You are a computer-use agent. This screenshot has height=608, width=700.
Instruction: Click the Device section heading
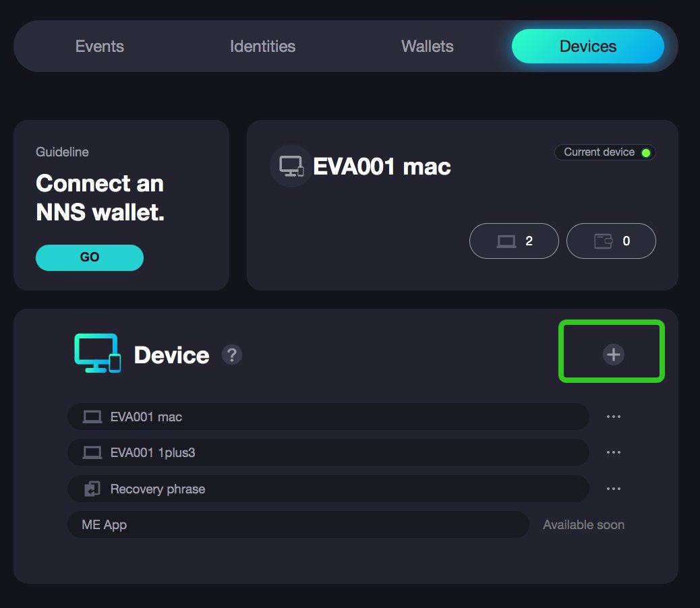[171, 355]
